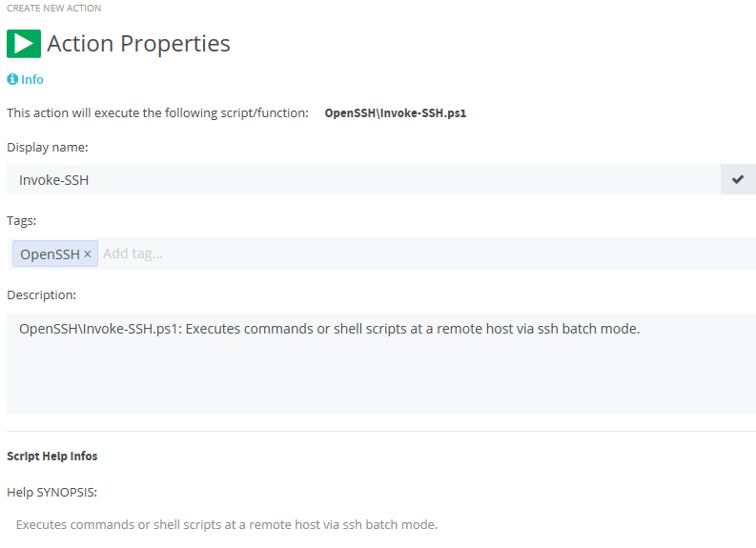Click the Tags label
The width and height of the screenshot is (756, 548).
22,221
